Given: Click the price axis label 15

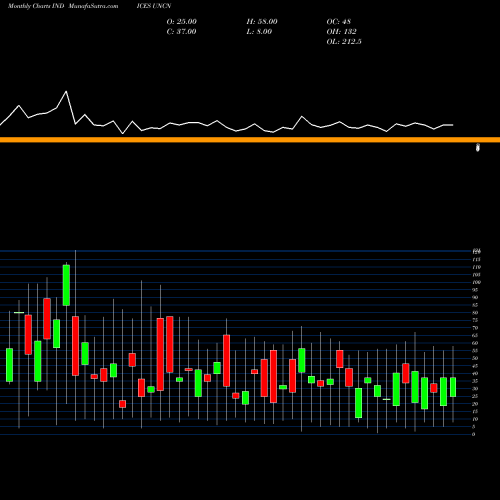Looking at the screenshot, I should coord(475,411).
